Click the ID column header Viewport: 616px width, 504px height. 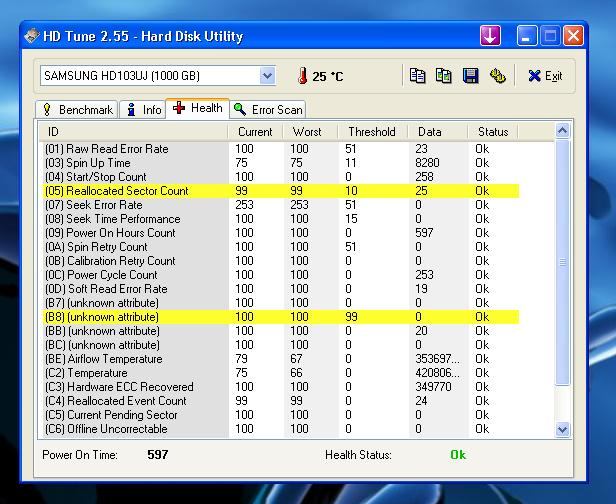(133, 132)
